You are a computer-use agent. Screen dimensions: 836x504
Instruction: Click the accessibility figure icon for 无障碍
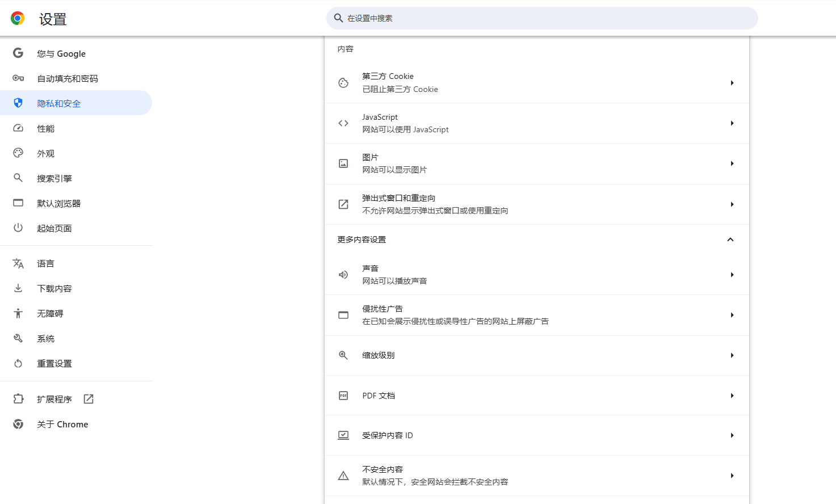(x=18, y=313)
